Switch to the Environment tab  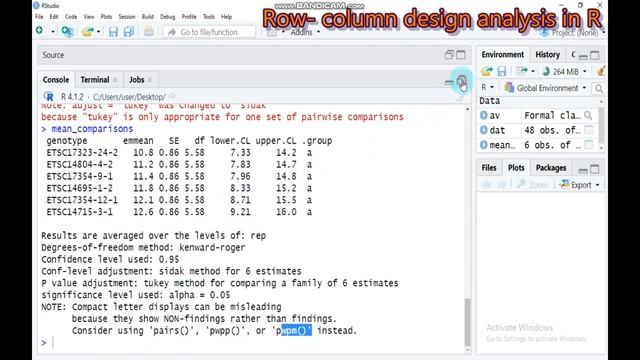pos(502,55)
